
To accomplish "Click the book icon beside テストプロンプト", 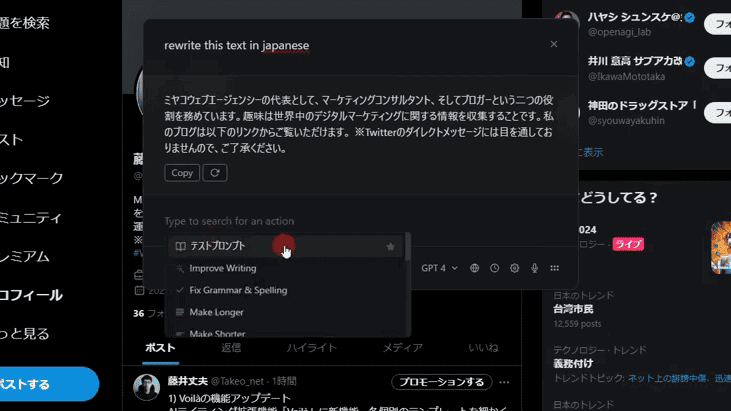I will tap(180, 246).
